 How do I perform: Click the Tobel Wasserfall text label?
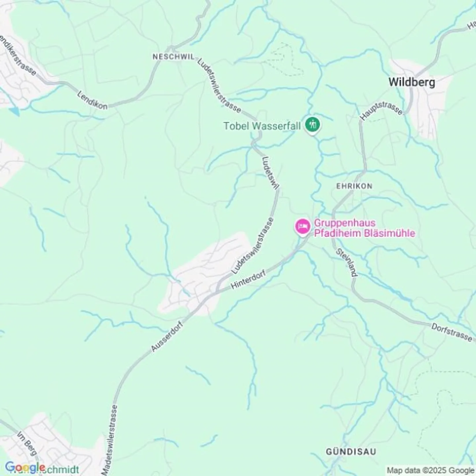click(262, 126)
